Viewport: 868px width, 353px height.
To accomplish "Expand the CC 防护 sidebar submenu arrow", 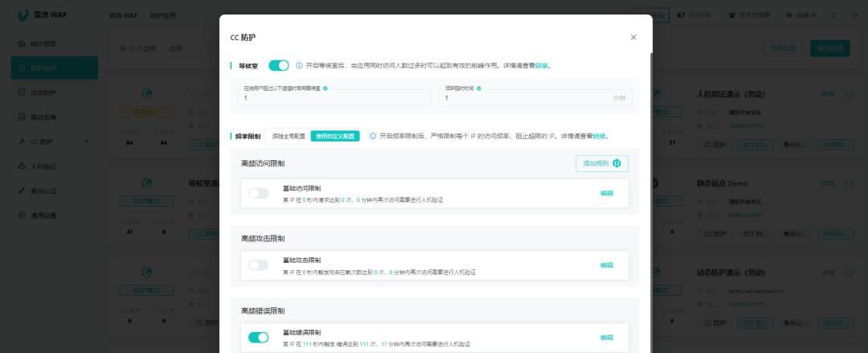I will pos(87,142).
